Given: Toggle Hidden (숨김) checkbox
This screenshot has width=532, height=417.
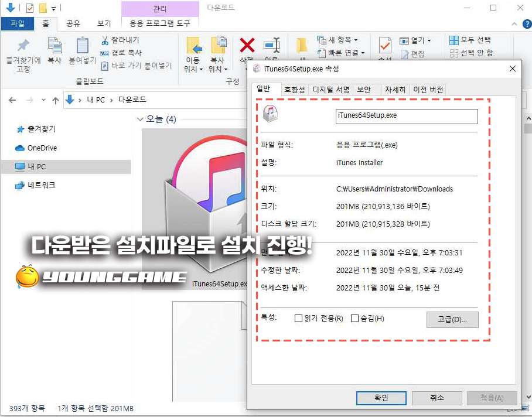Looking at the screenshot, I should 354,319.
